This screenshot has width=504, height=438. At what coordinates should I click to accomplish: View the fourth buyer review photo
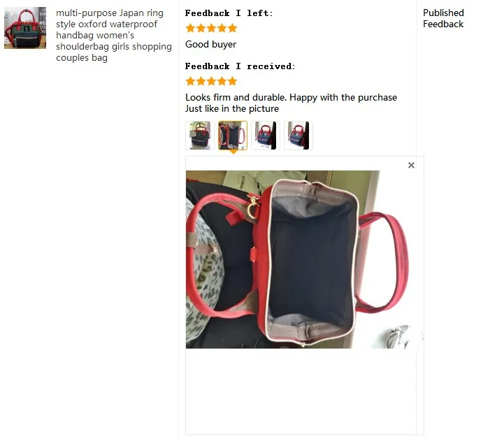tap(298, 136)
